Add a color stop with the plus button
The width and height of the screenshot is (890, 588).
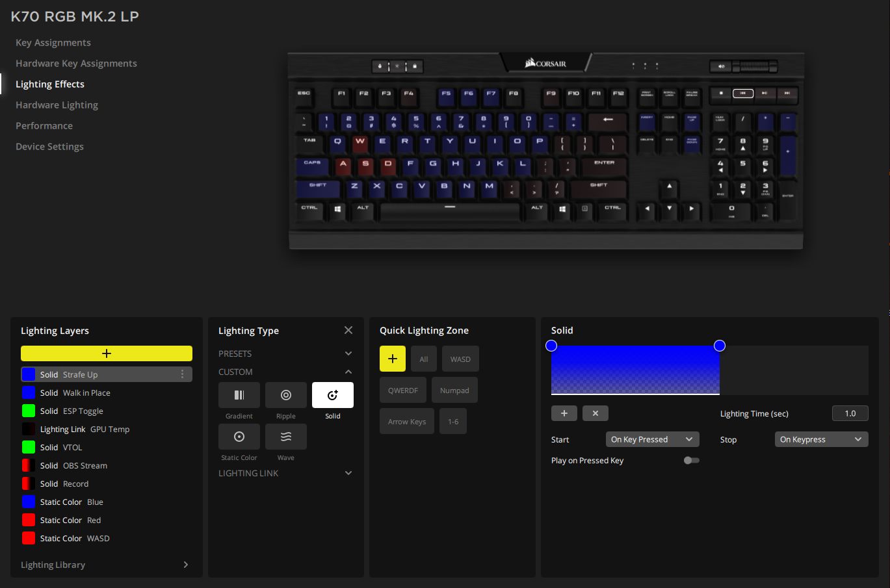point(564,413)
